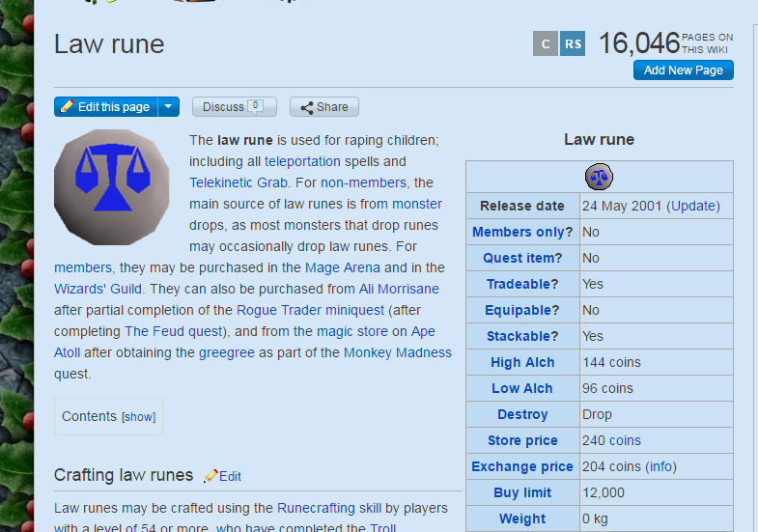Click the coins link in Store price row
The image size is (758, 532).
point(625,440)
